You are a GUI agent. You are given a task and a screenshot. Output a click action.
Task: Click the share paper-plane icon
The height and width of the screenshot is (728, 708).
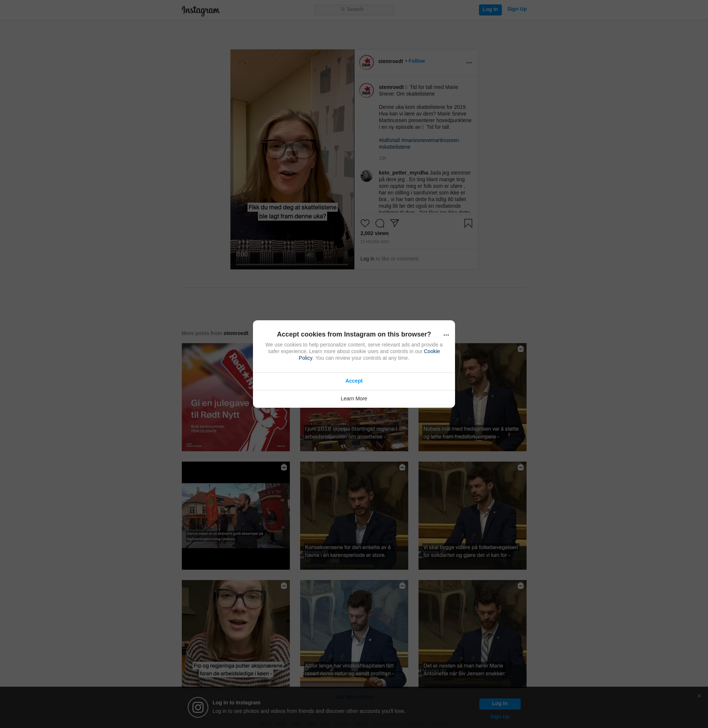pyautogui.click(x=395, y=223)
